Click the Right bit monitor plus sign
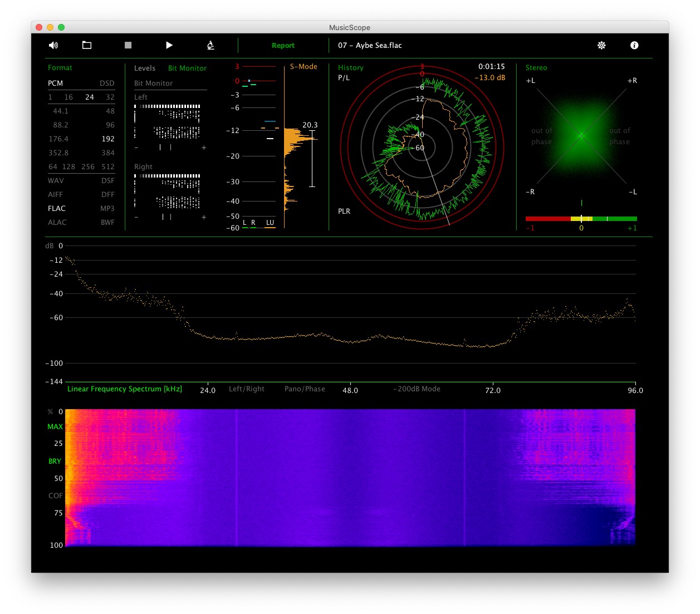 [204, 217]
